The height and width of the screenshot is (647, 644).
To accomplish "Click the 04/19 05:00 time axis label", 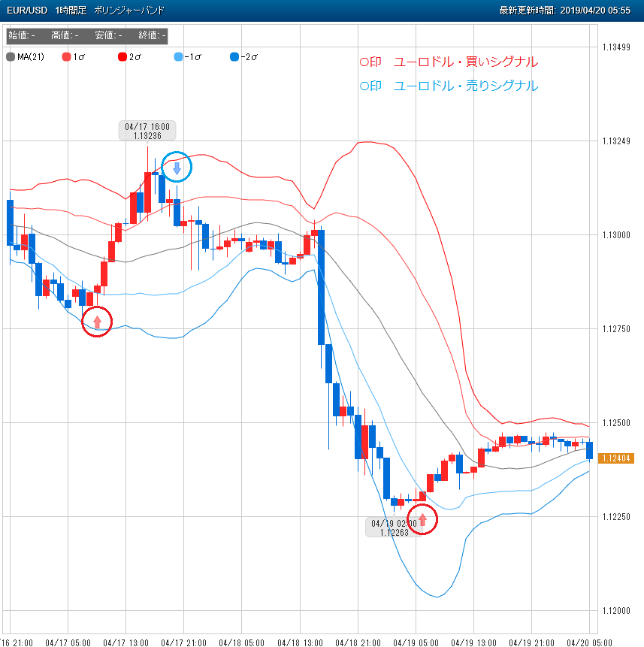I will pyautogui.click(x=416, y=642).
